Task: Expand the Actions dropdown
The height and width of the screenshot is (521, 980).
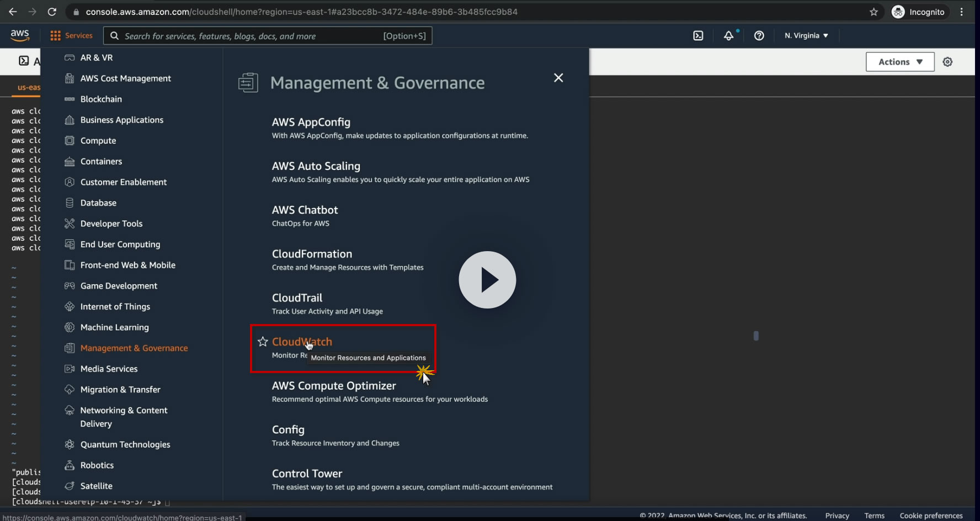Action: coord(900,62)
